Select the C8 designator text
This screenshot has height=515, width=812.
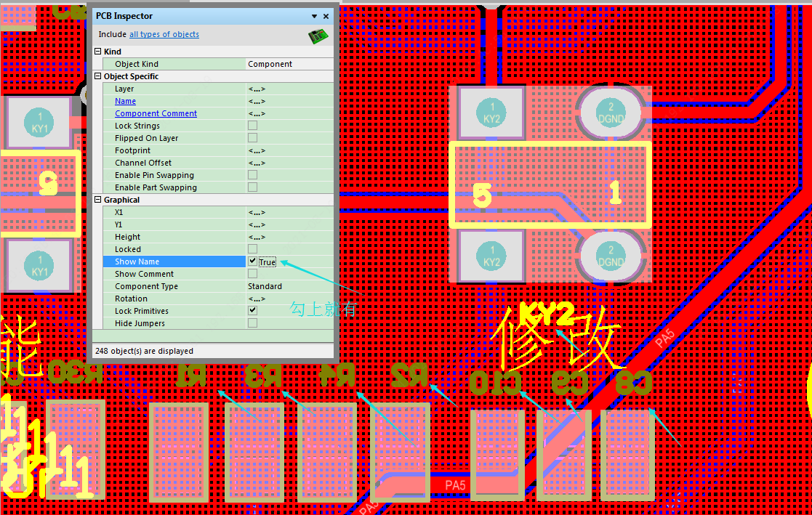(x=633, y=383)
